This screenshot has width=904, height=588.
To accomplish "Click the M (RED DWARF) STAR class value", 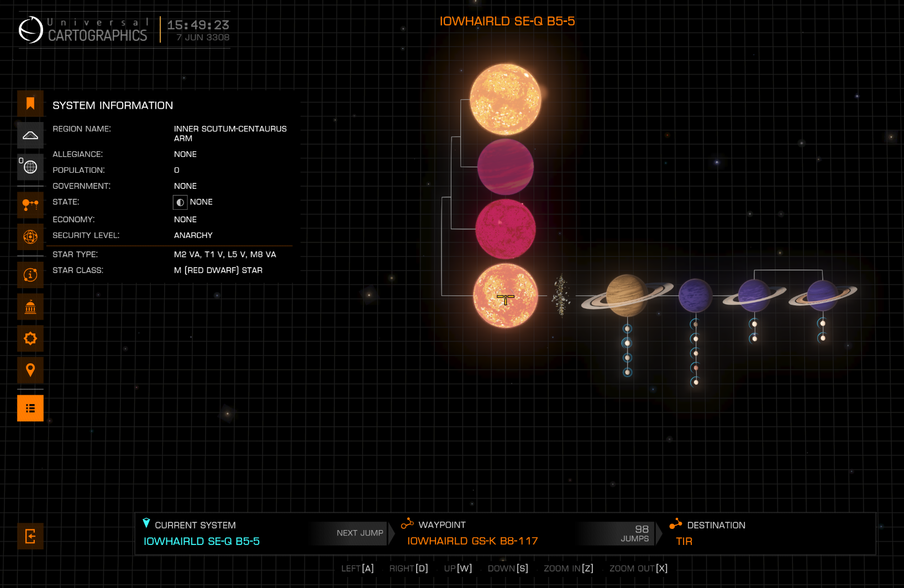I will (x=218, y=270).
